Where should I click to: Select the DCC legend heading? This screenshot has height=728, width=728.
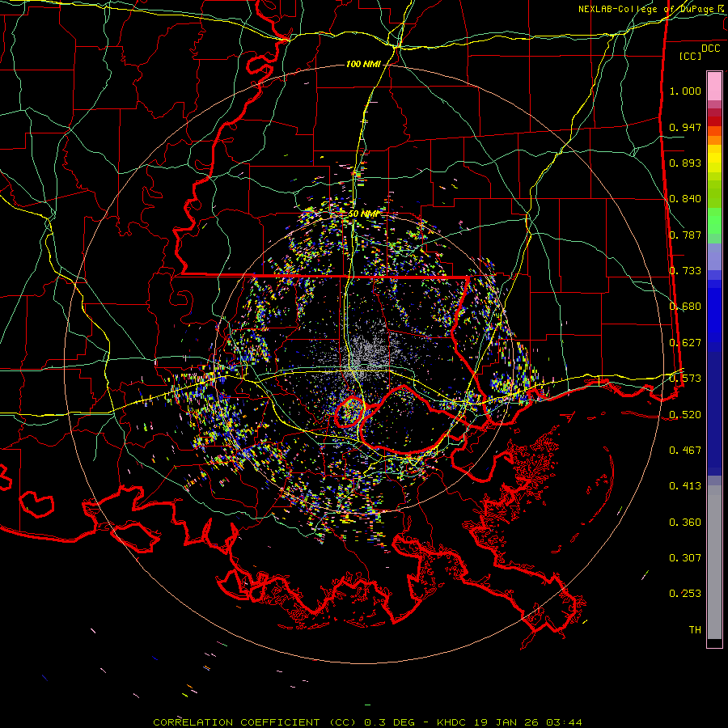click(x=710, y=49)
